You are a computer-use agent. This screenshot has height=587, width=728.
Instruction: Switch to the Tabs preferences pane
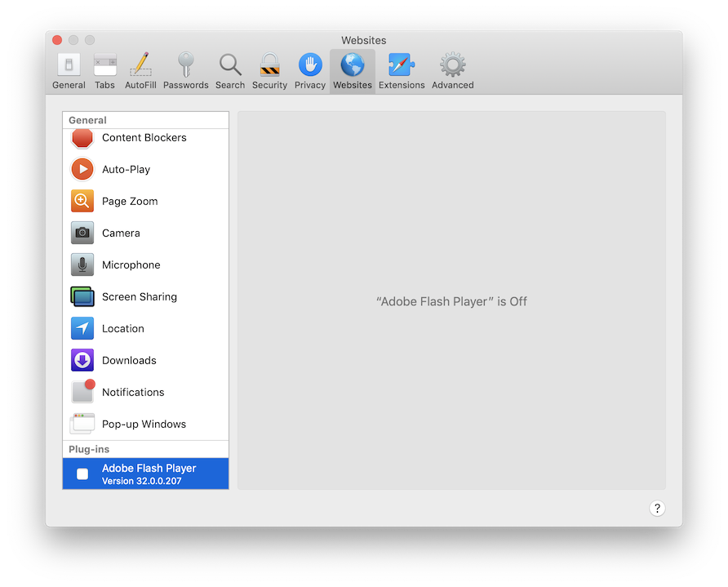point(104,71)
